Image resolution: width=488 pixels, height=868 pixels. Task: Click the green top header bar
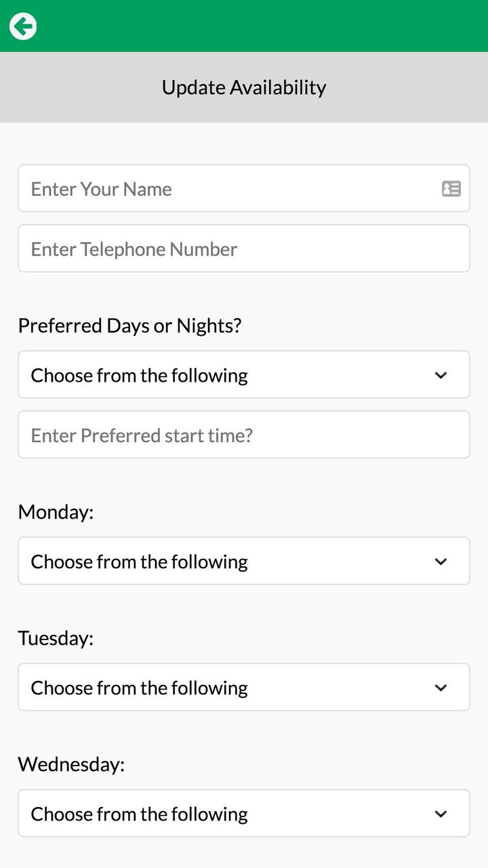coord(271,26)
